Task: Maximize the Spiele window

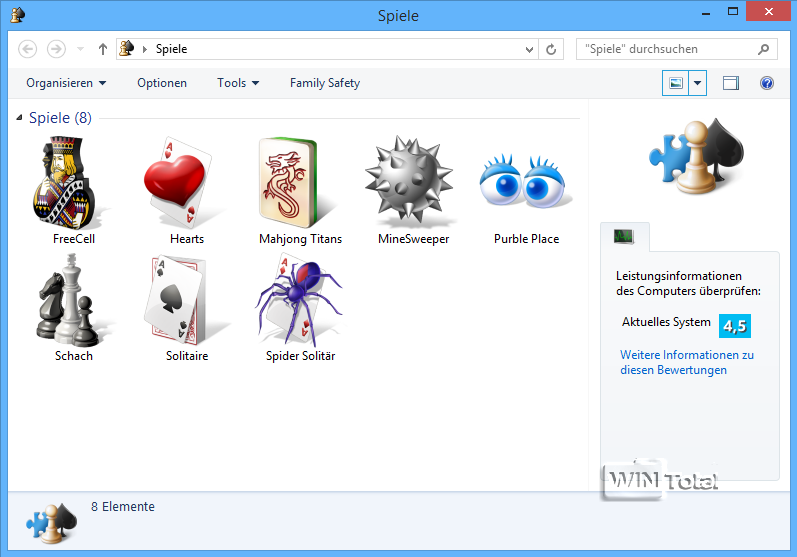Action: click(732, 12)
